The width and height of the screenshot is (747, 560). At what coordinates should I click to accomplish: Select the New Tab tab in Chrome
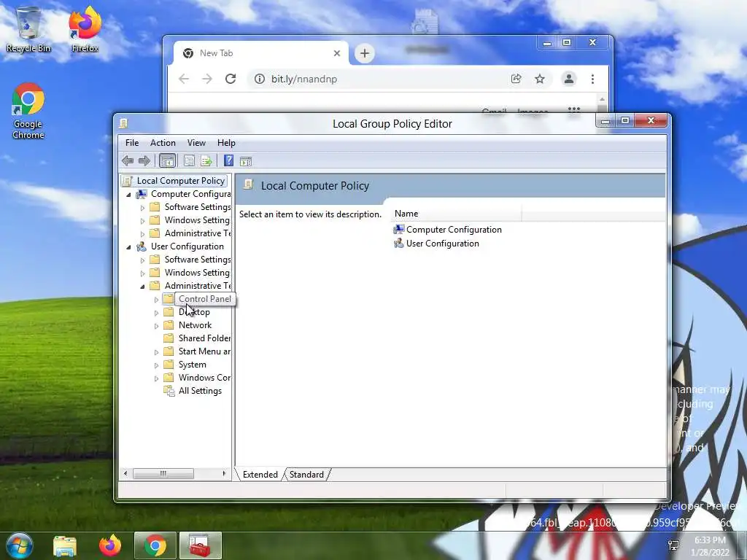pos(260,53)
